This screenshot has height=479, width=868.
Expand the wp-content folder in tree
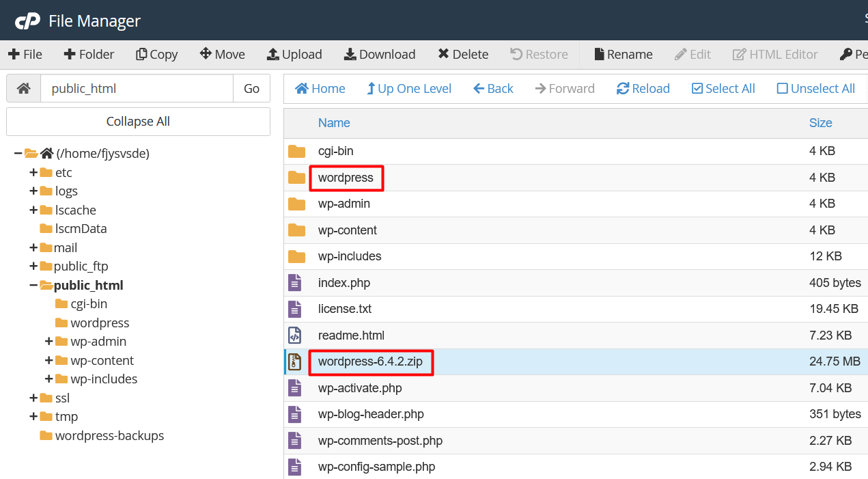[49, 361]
